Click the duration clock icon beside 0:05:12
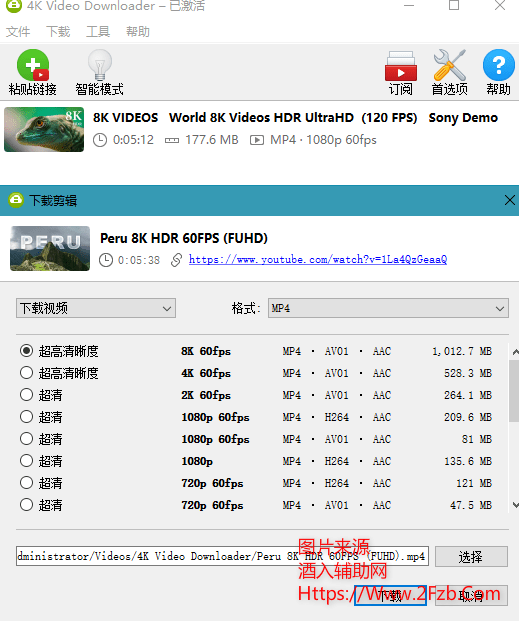 tap(100, 140)
